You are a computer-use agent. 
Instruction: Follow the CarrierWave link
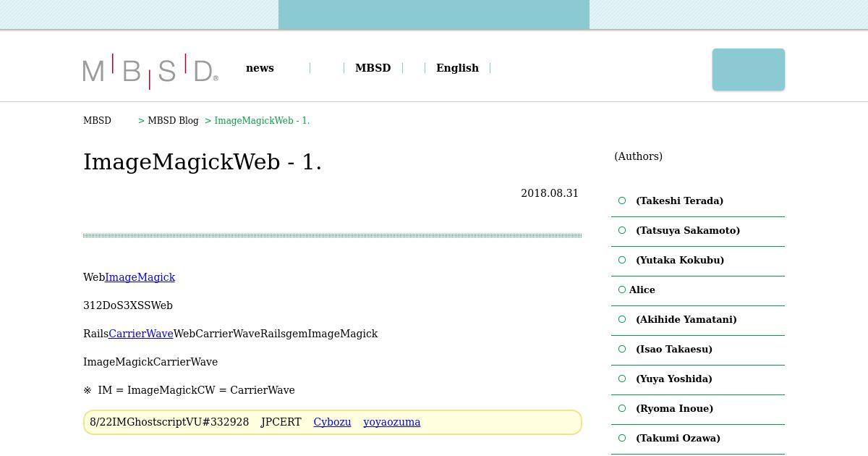[x=141, y=334]
